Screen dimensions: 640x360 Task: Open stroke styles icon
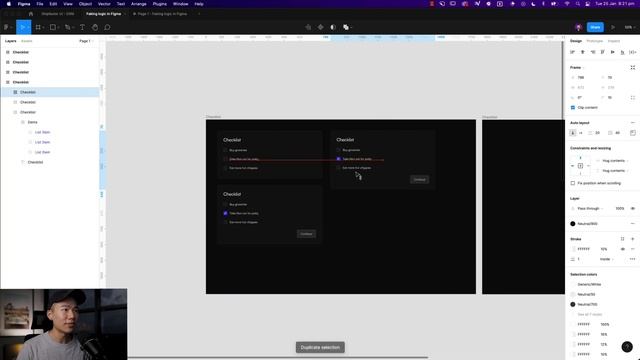(622, 239)
